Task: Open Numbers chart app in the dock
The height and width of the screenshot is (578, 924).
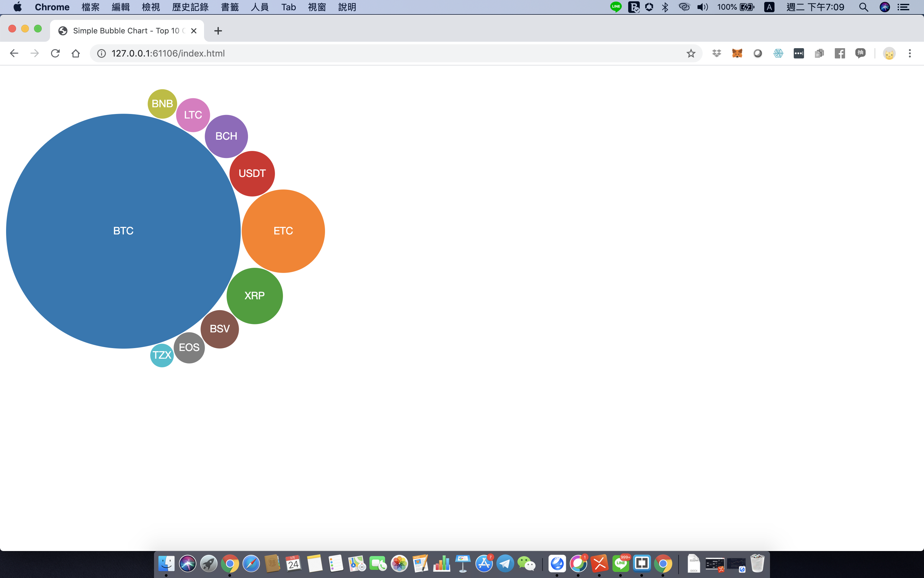Action: click(442, 564)
